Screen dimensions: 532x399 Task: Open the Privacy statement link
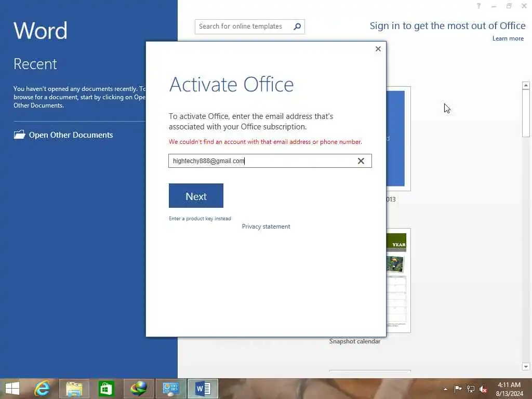point(265,227)
